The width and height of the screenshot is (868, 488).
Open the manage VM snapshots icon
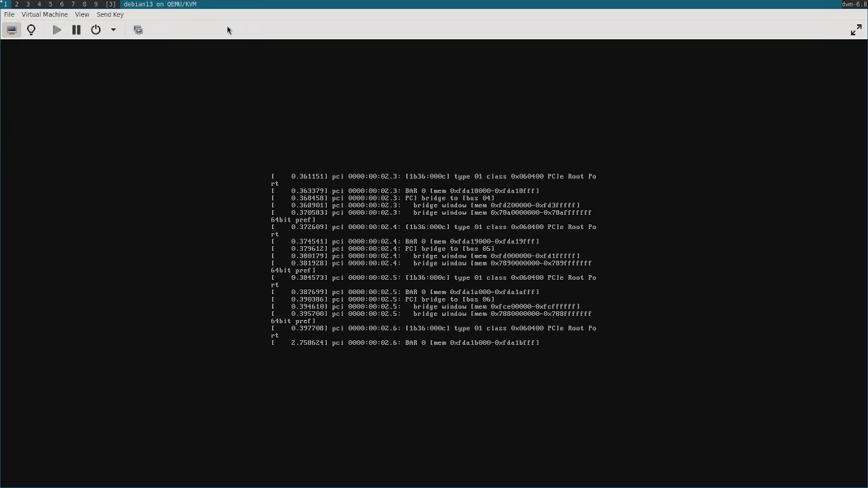[x=138, y=30]
